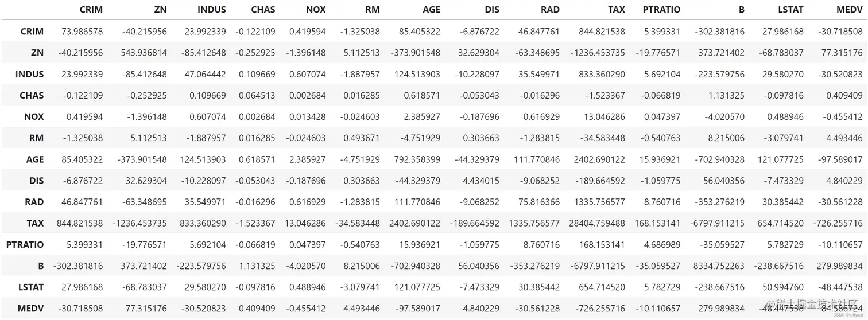Click the CRIM row label
Image resolution: width=868 pixels, height=320 pixels.
point(32,32)
